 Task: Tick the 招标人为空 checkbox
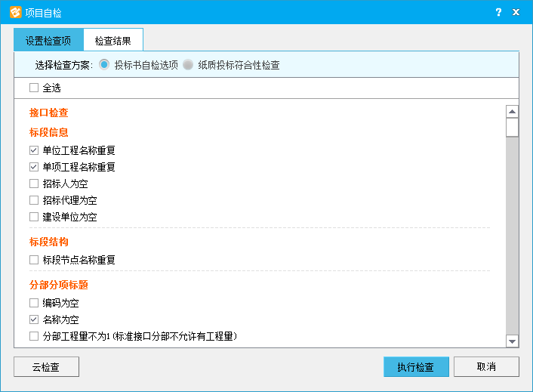click(34, 184)
